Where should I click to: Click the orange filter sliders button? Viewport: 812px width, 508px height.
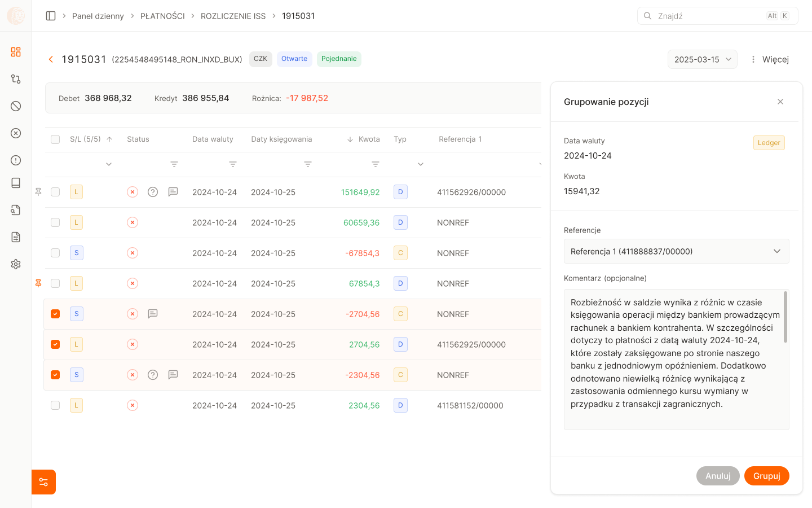43,482
